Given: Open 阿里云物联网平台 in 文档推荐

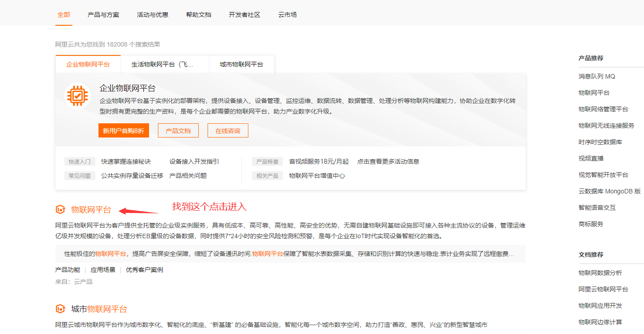Looking at the screenshot, I should 603,289.
